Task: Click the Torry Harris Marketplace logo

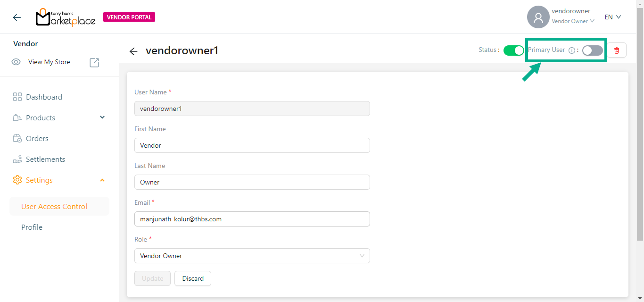Action: (x=66, y=17)
